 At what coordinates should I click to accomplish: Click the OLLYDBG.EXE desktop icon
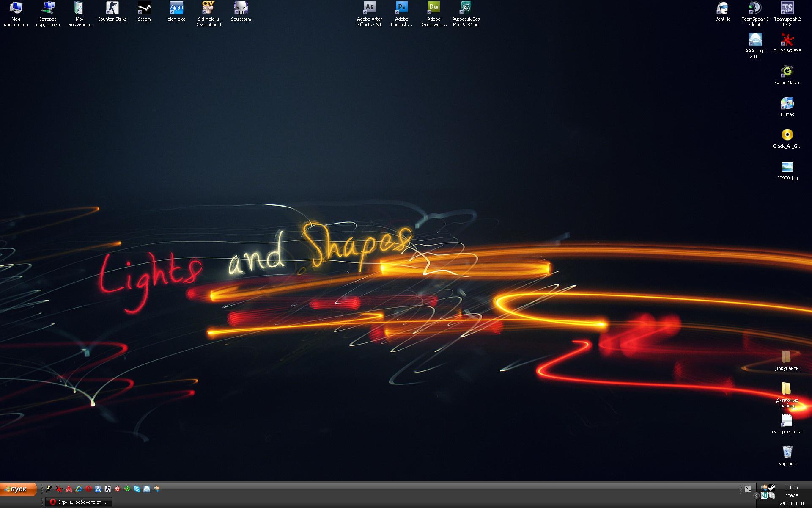[x=787, y=40]
